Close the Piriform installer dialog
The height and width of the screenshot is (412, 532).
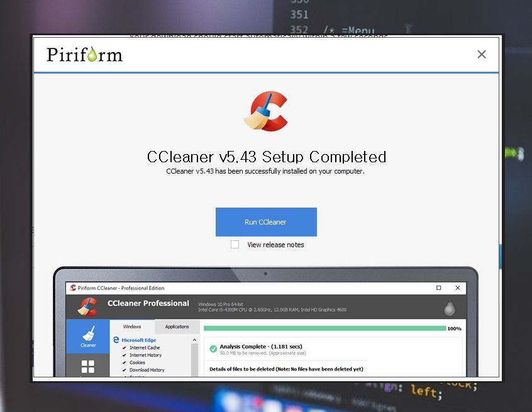482,54
